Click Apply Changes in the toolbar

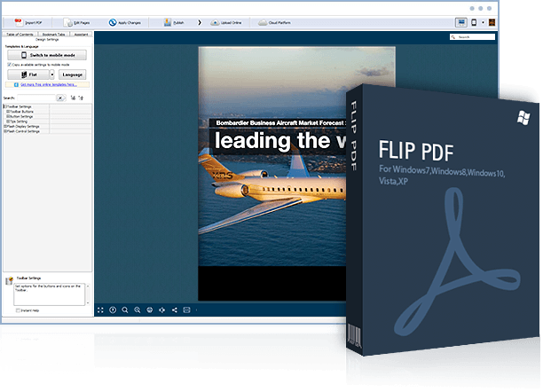(125, 22)
